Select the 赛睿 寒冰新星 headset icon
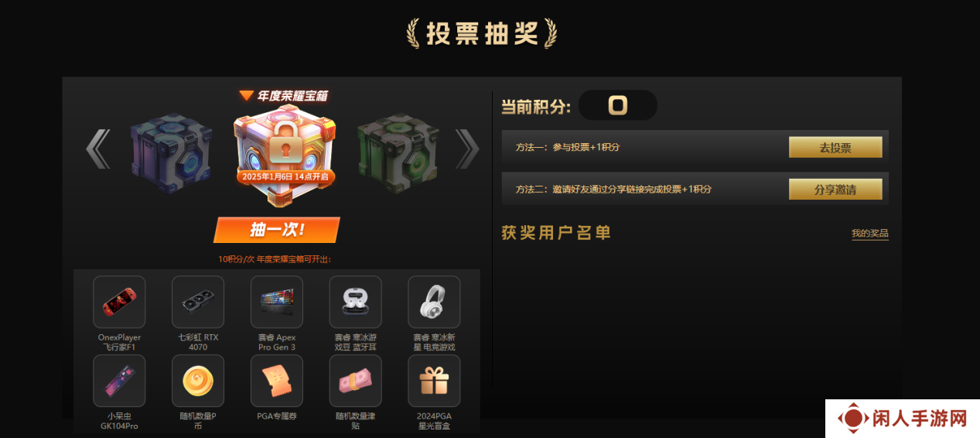 434,302
